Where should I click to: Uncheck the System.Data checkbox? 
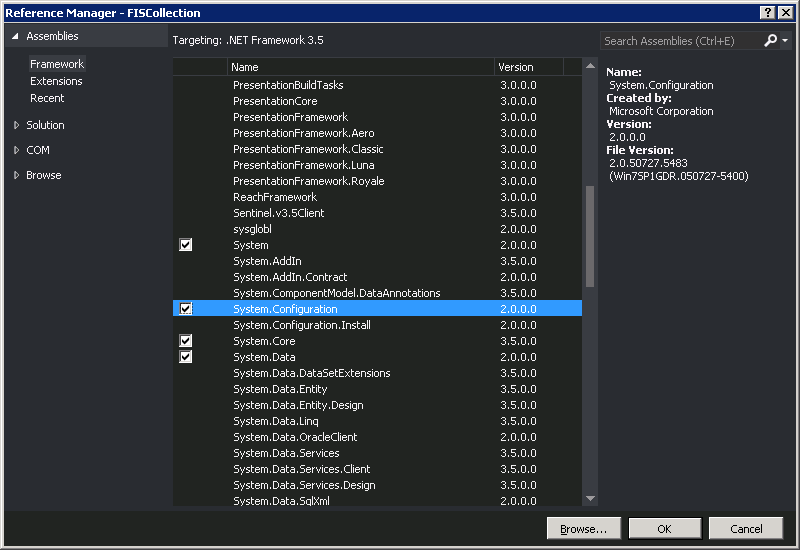[x=186, y=357]
